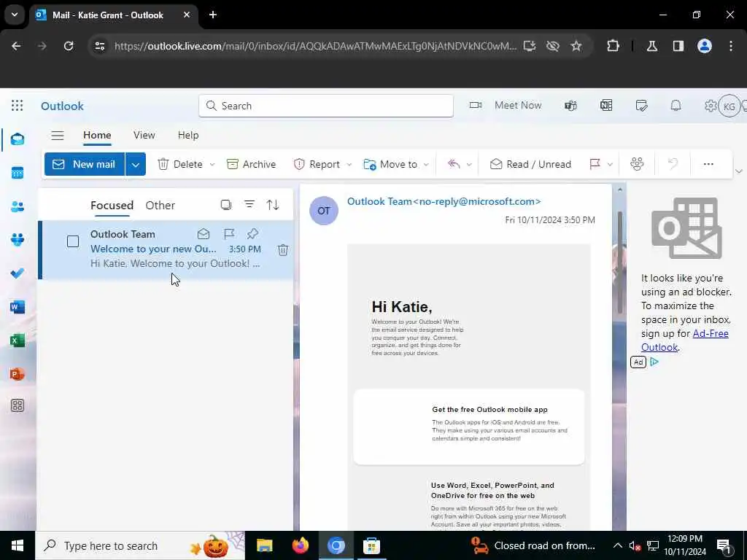Switch to the View ribbon tab
The width and height of the screenshot is (747, 560).
(144, 135)
